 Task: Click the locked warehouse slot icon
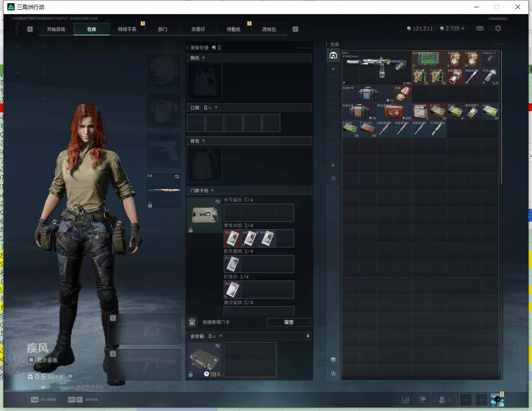point(333,164)
